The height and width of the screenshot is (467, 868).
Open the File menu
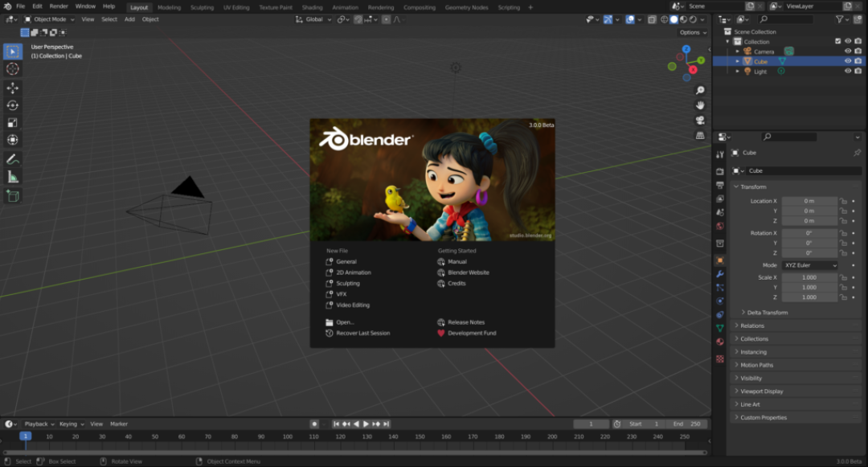pyautogui.click(x=20, y=6)
